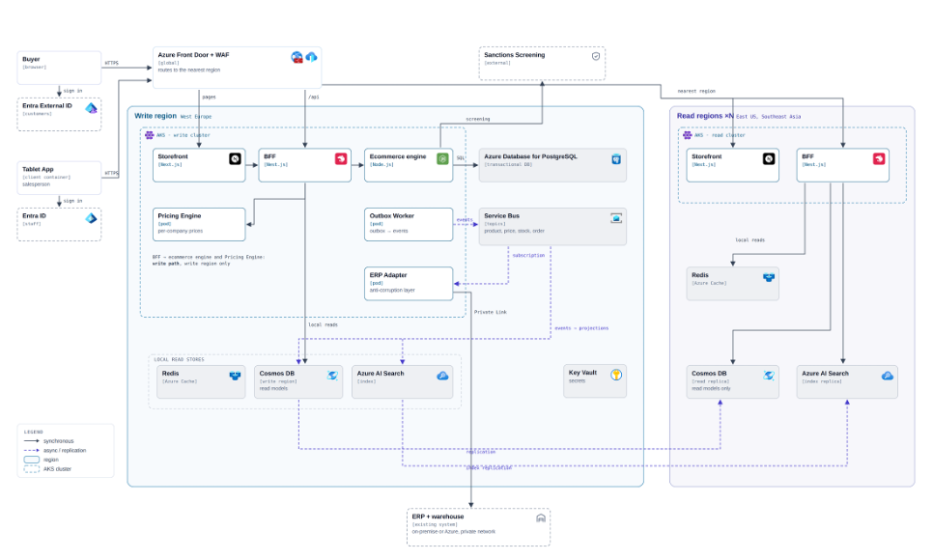The width and height of the screenshot is (933, 560).
Task: Select the Outbox Worker pod node
Action: (x=409, y=224)
